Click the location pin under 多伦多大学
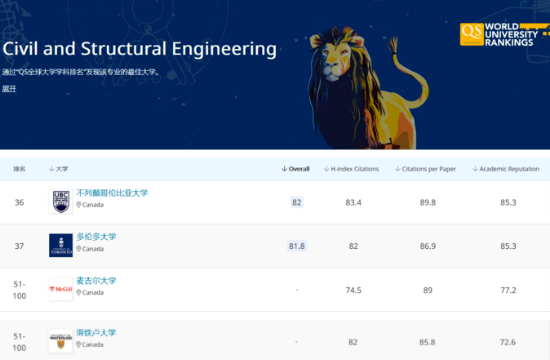The width and height of the screenshot is (550, 360). [79, 249]
